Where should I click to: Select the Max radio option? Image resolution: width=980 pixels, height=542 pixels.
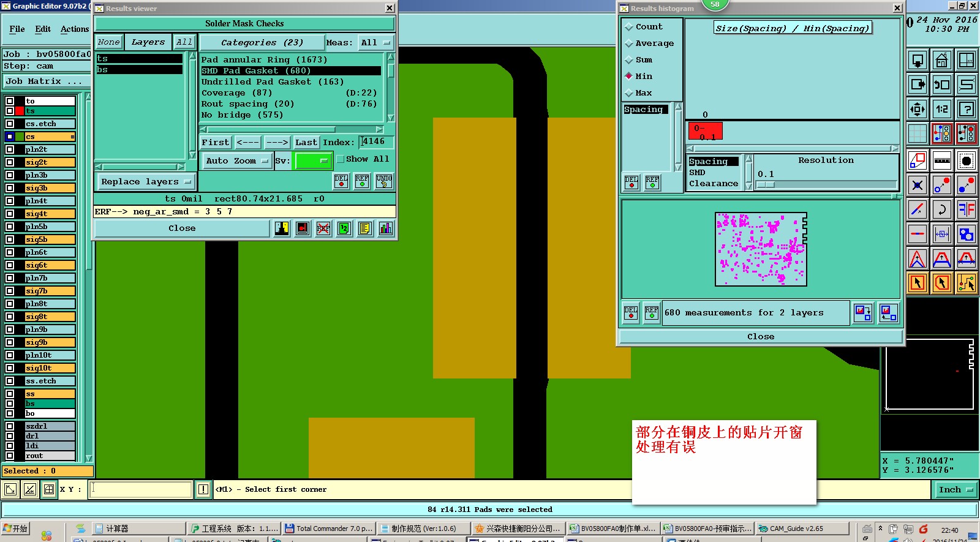[x=629, y=93]
